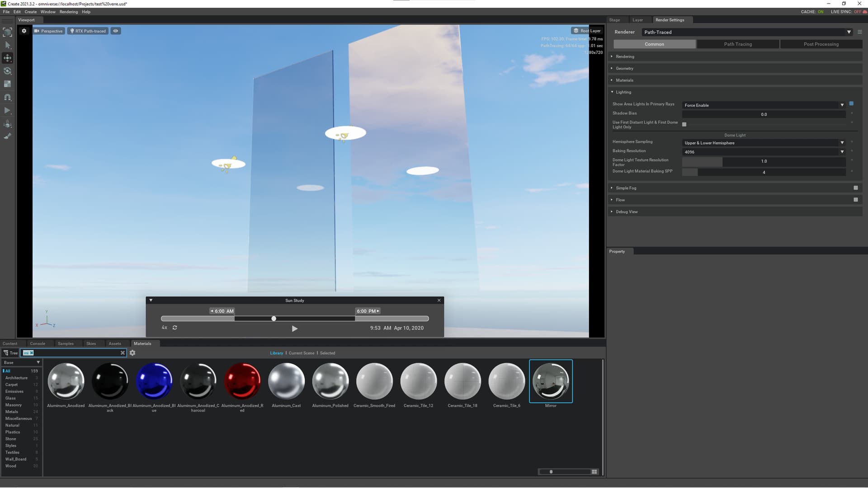Toggle the Simple Fog checkbox
868x488 pixels.
(855, 188)
